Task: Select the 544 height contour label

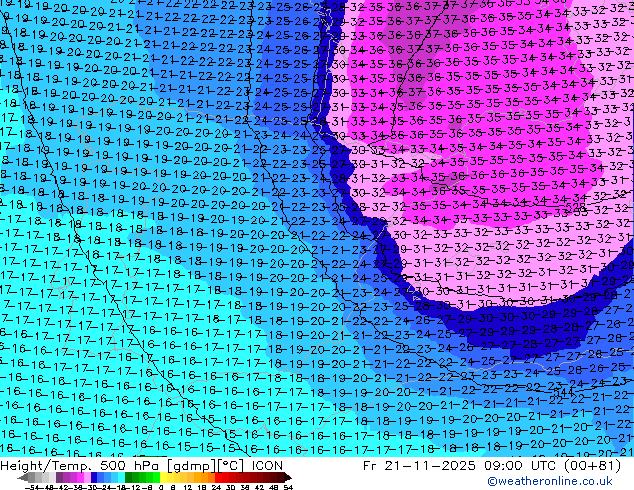Action: click(x=563, y=392)
